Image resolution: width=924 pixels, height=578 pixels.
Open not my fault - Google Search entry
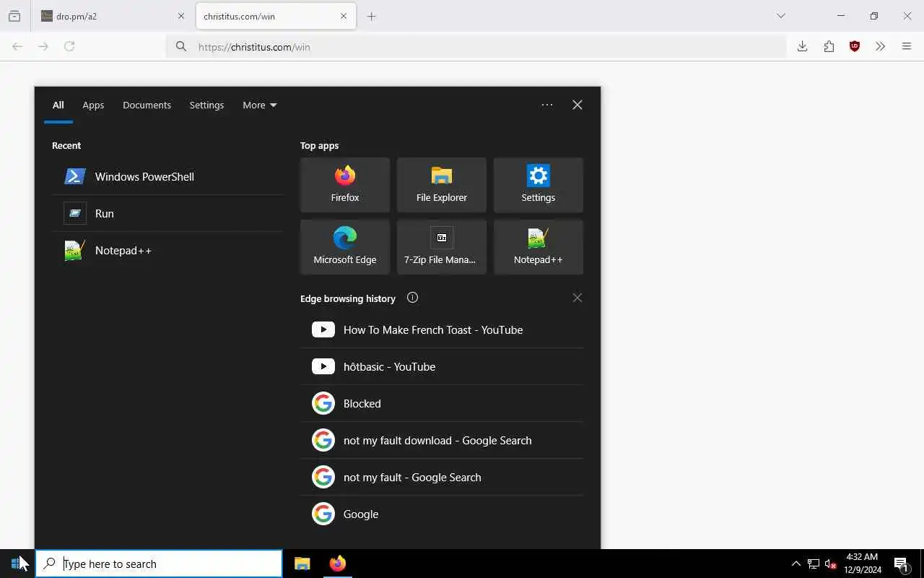pyautogui.click(x=442, y=477)
